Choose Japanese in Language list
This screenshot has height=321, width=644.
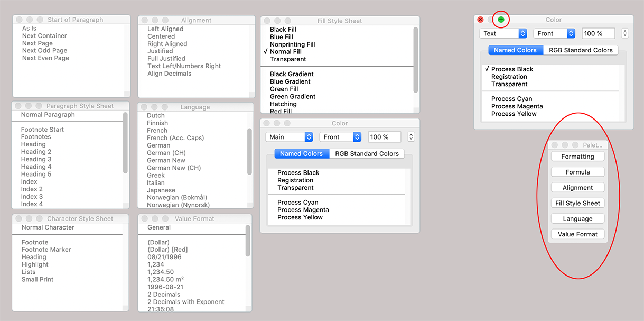pos(161,190)
